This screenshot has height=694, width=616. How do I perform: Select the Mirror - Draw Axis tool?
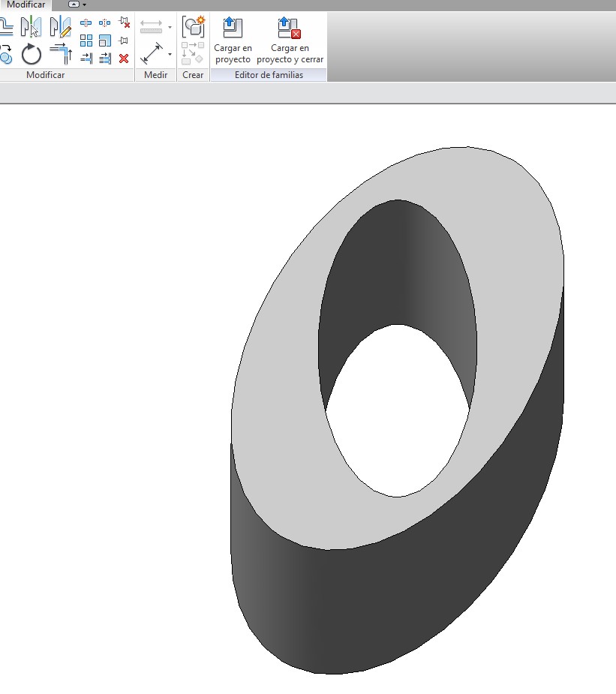[60, 27]
